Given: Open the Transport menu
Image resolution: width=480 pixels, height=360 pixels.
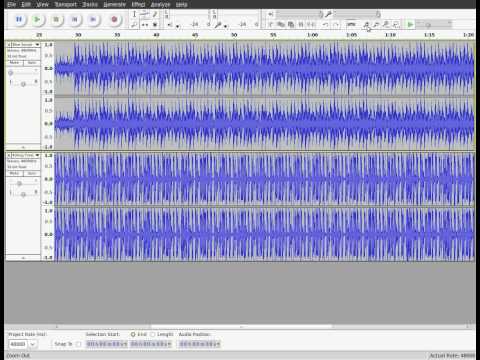Looking at the screenshot, I should 66,4.
